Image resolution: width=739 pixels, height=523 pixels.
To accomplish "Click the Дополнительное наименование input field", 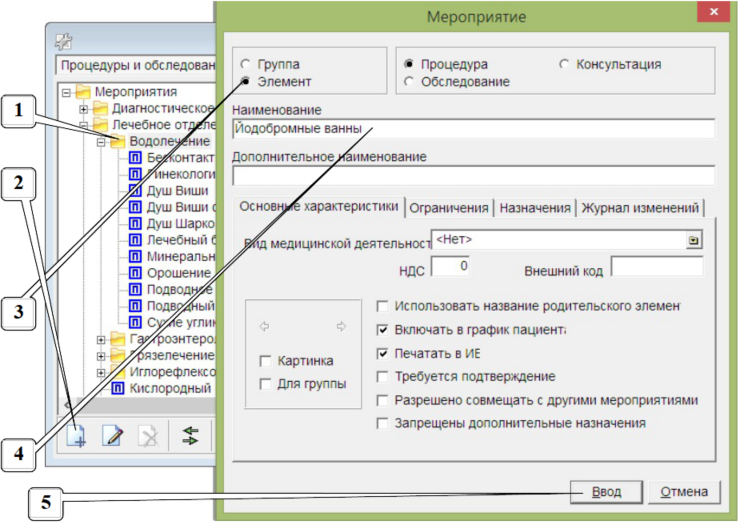I will [473, 176].
